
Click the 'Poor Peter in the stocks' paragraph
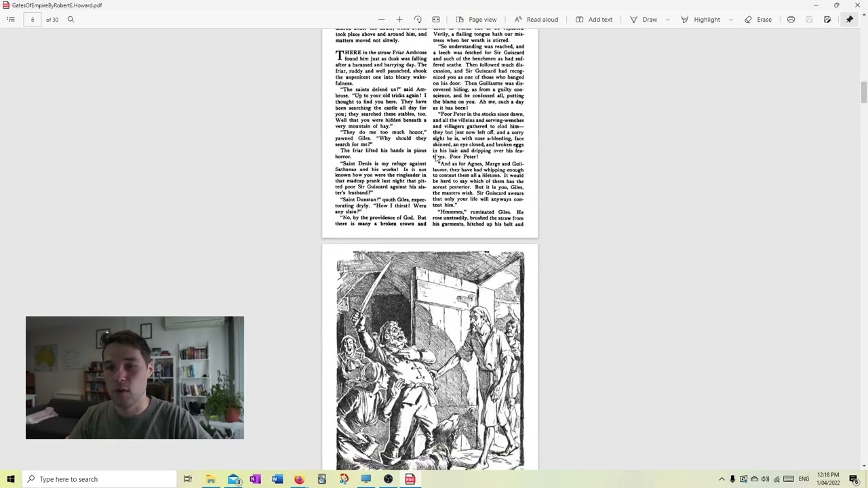pos(478,135)
